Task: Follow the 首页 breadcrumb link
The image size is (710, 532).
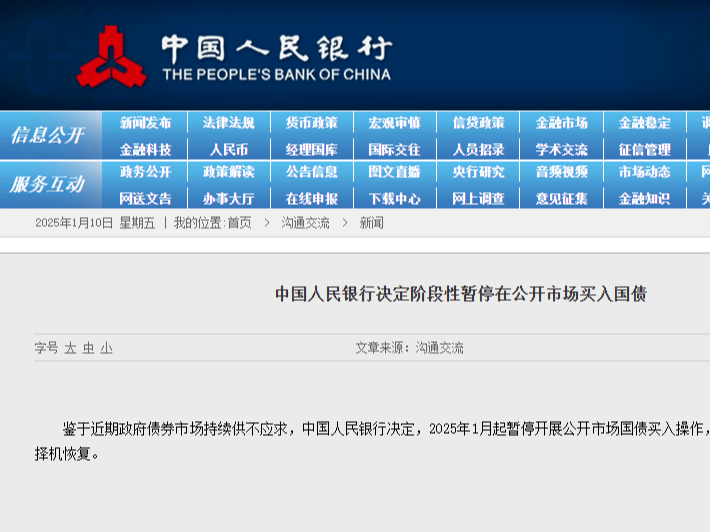Action: coord(240,223)
